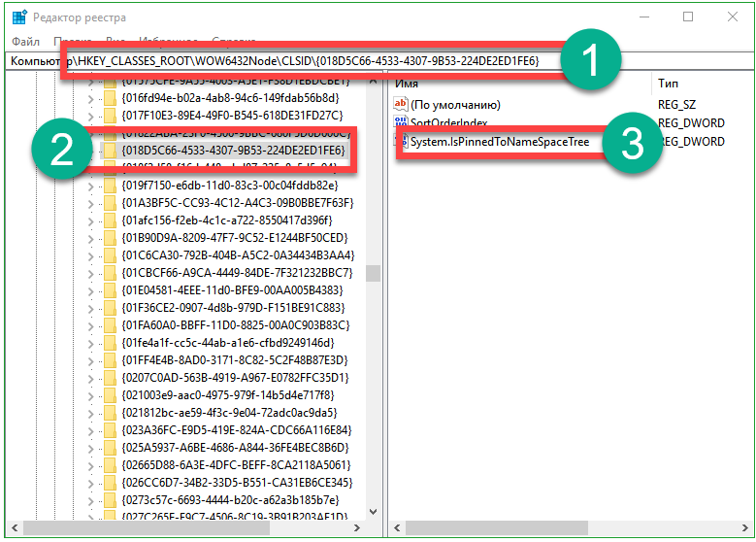756x542 pixels.
Task: Expand the {019f7150-e6db-11d0-83c3-00c04fddb82e} key
Action: pos(91,186)
